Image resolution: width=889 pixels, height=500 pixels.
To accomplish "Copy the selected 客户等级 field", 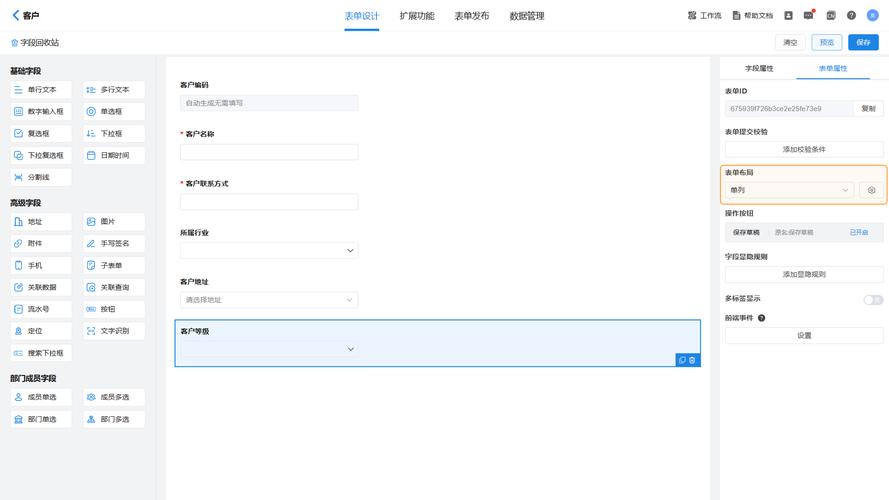I will pyautogui.click(x=682, y=360).
